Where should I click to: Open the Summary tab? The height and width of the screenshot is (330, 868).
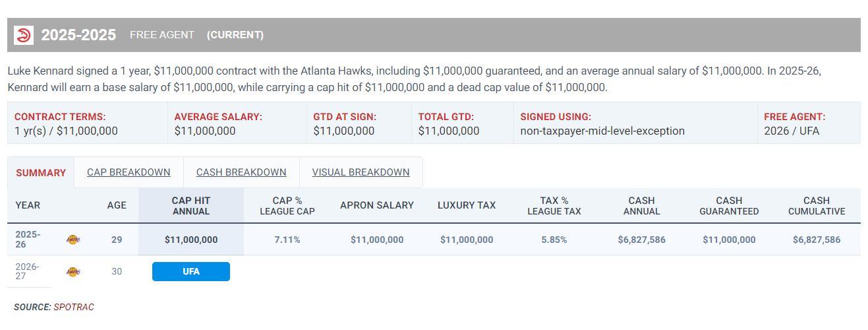[x=41, y=173]
